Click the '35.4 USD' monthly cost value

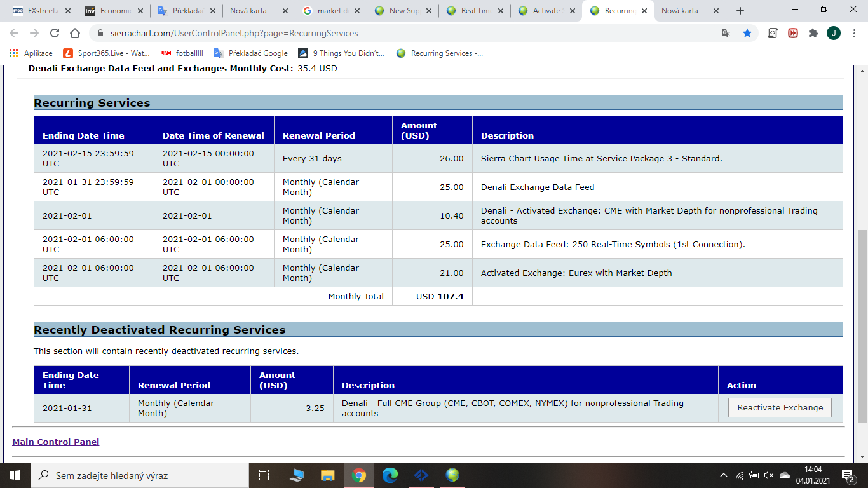click(x=317, y=69)
